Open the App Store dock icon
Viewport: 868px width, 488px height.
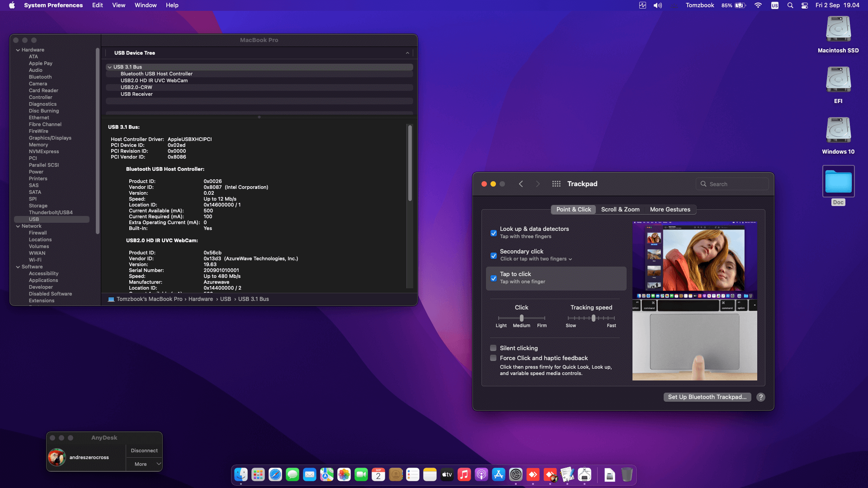498,474
